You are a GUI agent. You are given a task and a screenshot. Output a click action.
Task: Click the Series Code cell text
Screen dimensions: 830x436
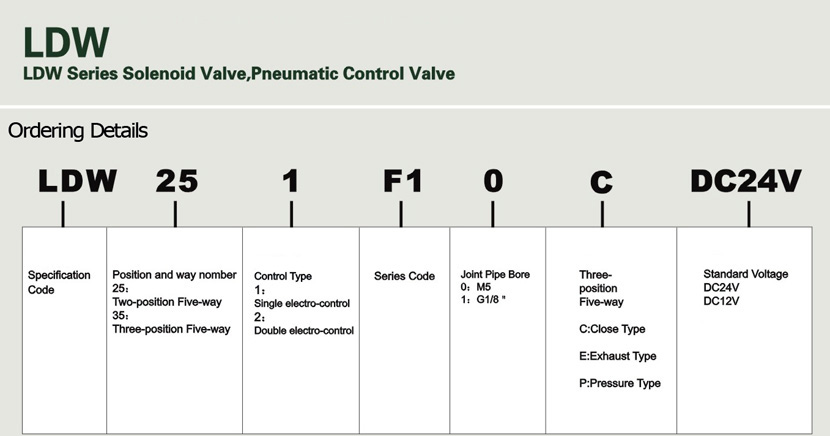[404, 276]
